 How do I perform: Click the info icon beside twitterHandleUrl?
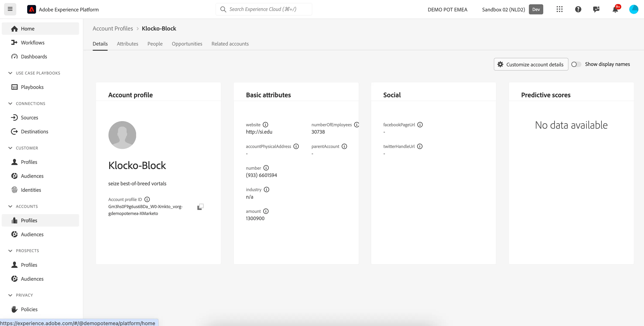click(x=420, y=146)
